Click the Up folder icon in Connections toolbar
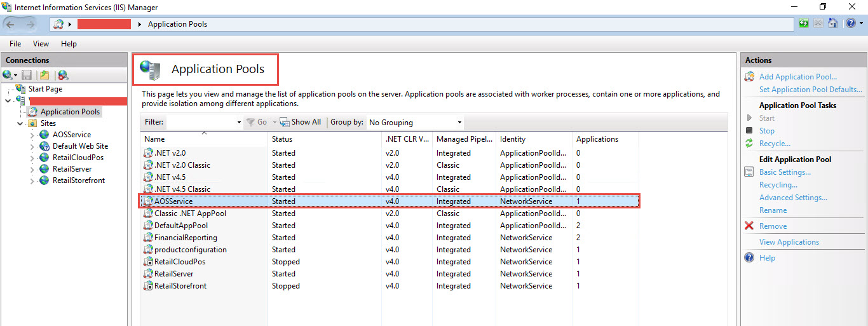The height and width of the screenshot is (326, 868). click(x=44, y=75)
